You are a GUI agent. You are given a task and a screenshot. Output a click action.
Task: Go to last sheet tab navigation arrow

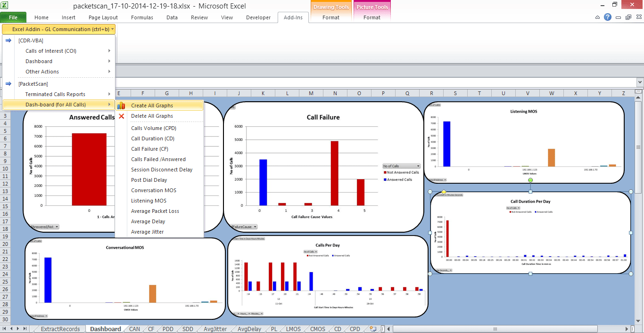25,329
